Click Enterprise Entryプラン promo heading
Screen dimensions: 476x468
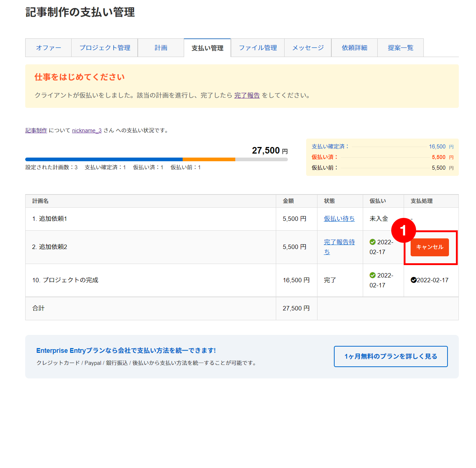pyautogui.click(x=126, y=351)
